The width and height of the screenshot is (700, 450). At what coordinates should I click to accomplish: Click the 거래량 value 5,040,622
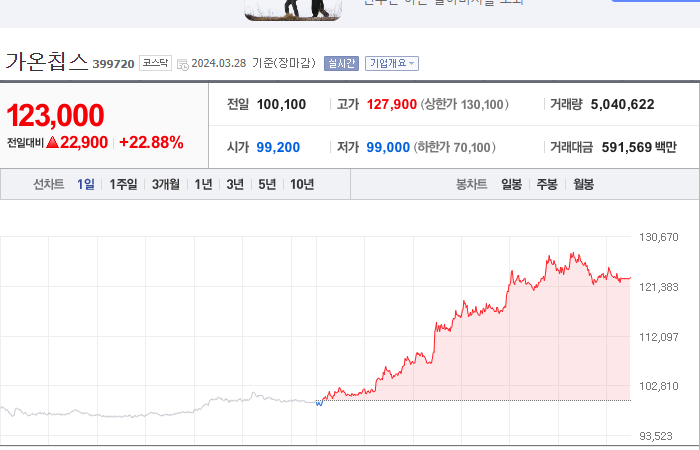point(622,104)
